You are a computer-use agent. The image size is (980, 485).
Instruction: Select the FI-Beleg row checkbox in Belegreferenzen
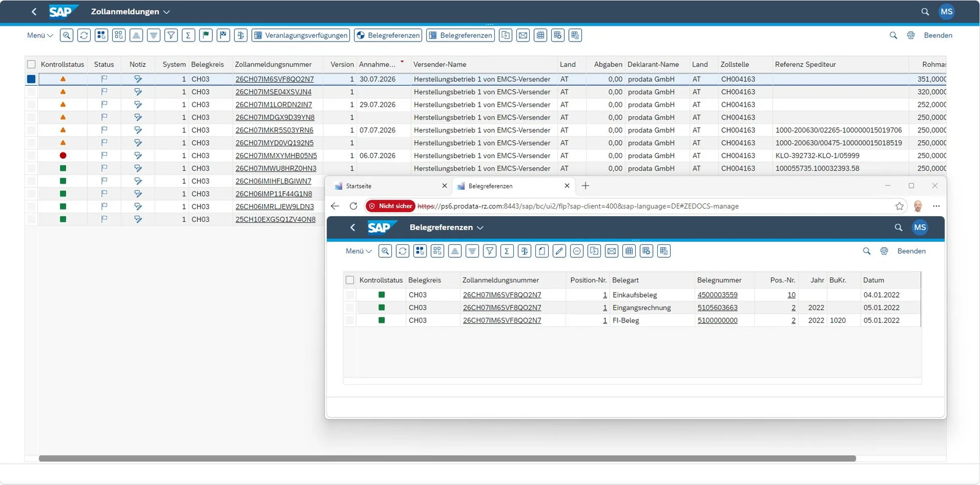(350, 320)
